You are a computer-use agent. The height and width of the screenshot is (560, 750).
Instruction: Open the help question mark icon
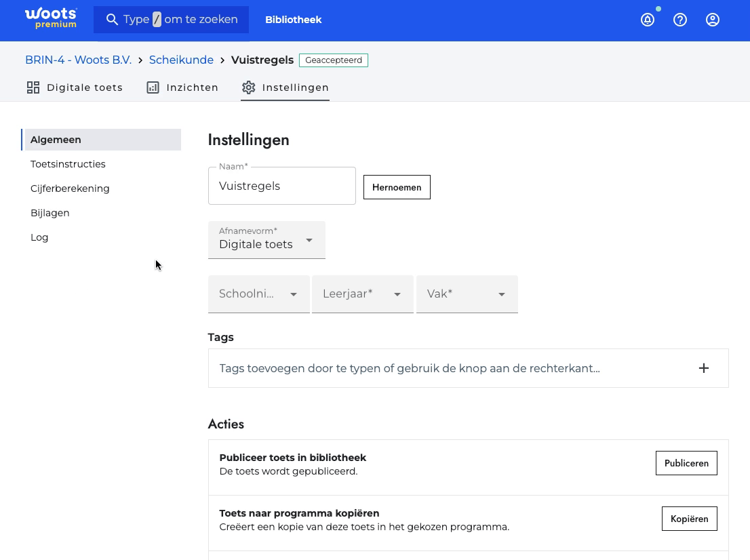coord(680,20)
